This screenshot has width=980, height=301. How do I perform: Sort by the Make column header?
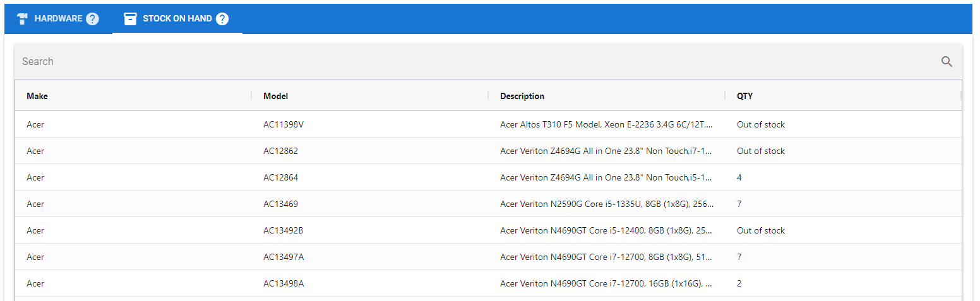click(37, 97)
